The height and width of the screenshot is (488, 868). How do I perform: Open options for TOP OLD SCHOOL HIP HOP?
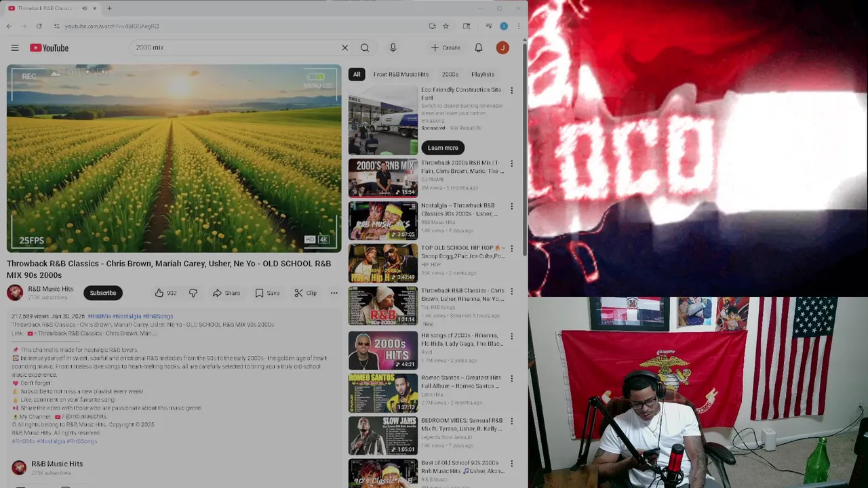[x=511, y=248]
